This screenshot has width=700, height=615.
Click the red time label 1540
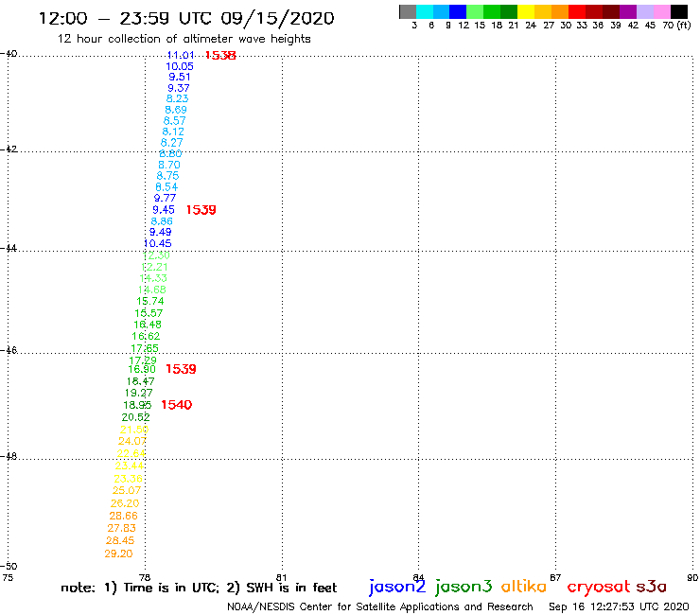pyautogui.click(x=176, y=405)
